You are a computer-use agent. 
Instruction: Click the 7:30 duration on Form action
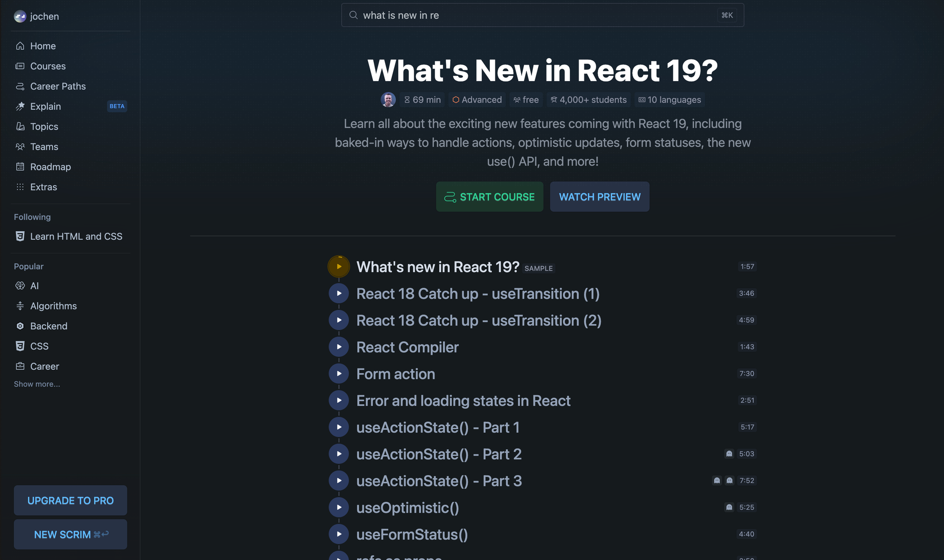click(747, 374)
